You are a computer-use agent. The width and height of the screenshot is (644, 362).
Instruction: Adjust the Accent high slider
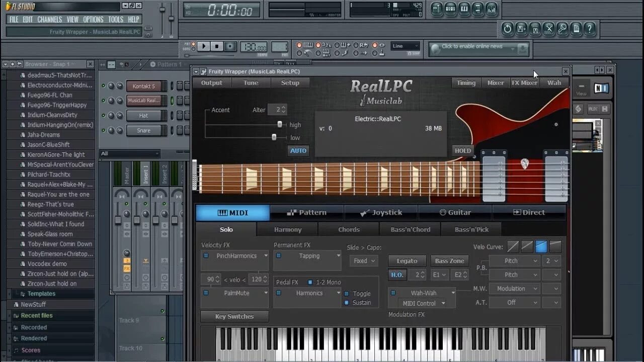[x=280, y=124]
